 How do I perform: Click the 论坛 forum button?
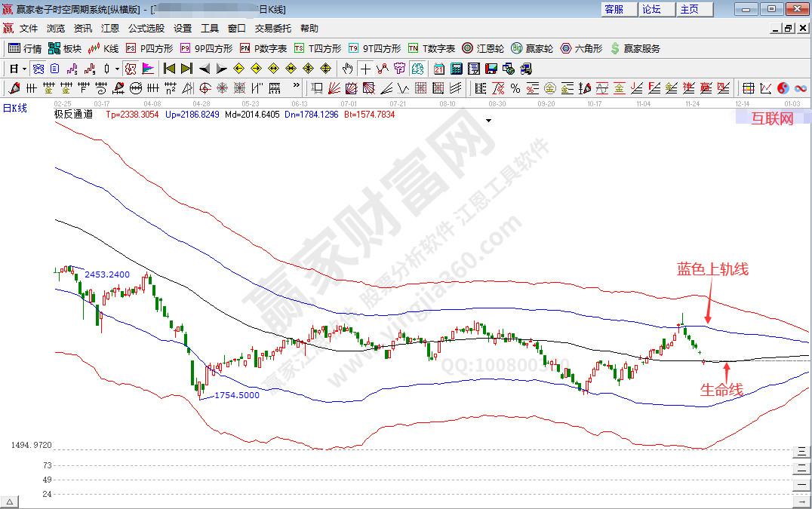click(651, 9)
